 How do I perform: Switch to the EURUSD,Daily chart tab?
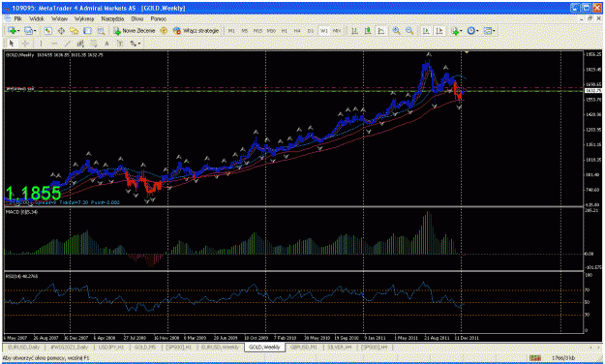pyautogui.click(x=23, y=348)
